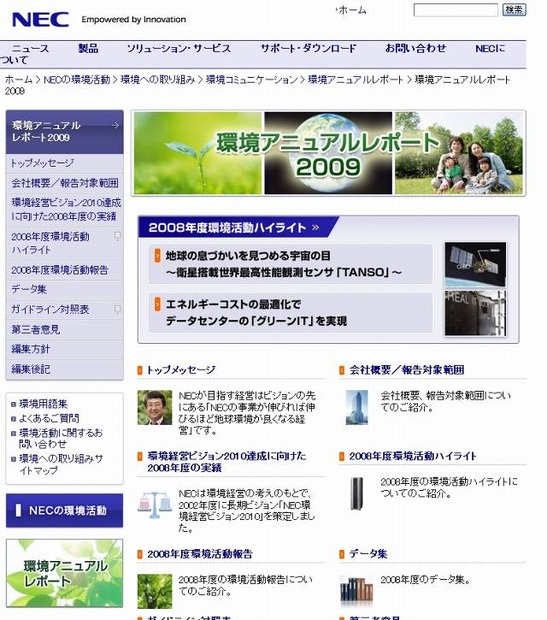This screenshot has width=547, height=620.
Task: Open the サポート・ダウンロード menu
Action: coord(308,48)
